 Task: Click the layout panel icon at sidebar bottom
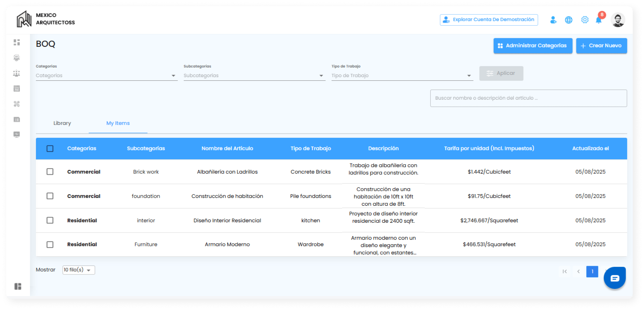click(18, 286)
